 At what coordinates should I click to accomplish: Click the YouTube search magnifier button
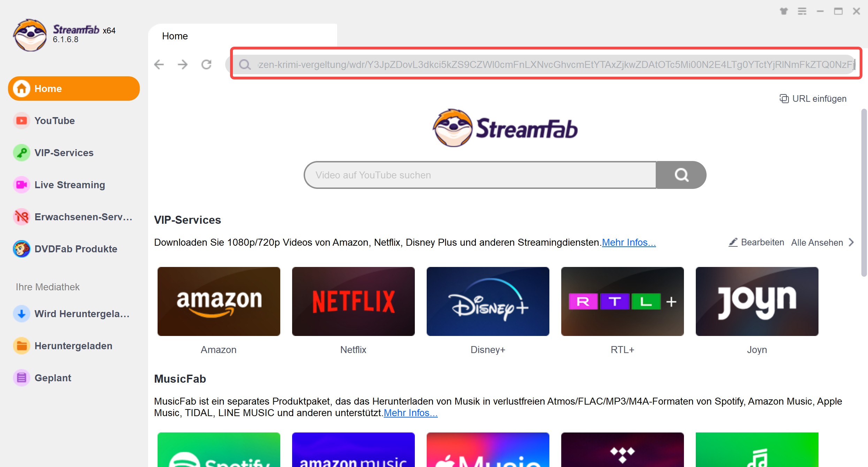pos(681,175)
